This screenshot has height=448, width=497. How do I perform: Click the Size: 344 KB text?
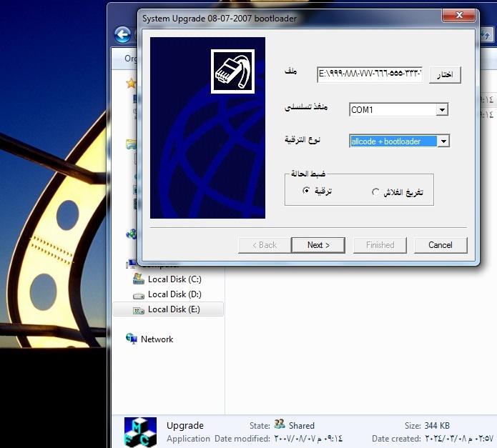point(427,426)
